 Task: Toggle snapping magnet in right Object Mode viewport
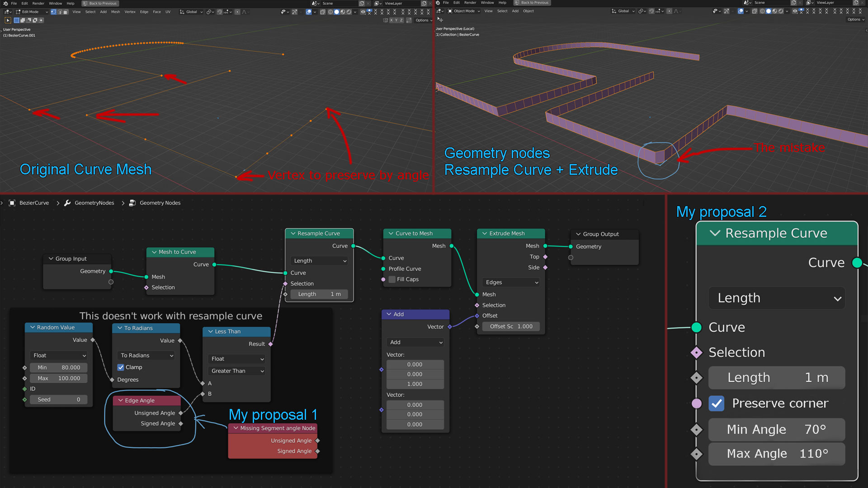651,11
